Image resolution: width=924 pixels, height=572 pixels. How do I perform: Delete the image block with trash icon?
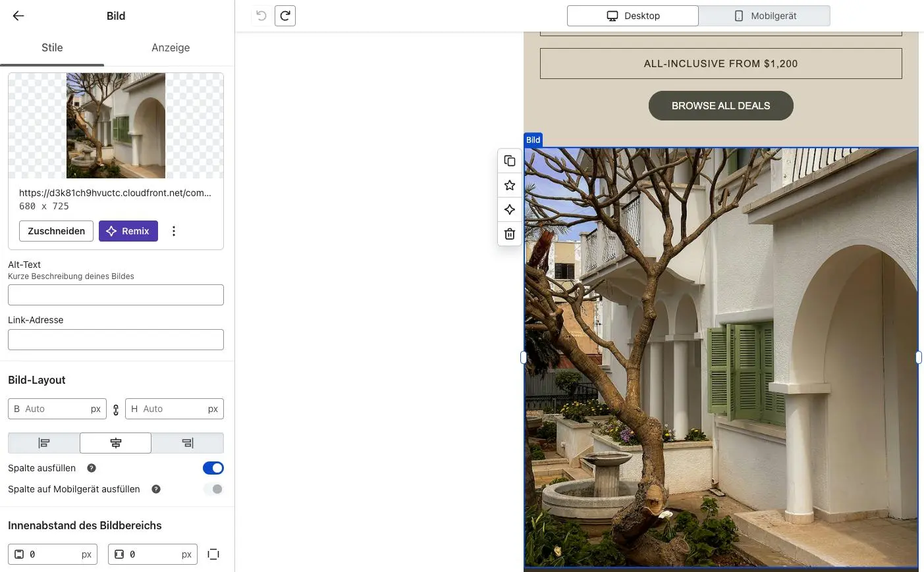coord(510,234)
